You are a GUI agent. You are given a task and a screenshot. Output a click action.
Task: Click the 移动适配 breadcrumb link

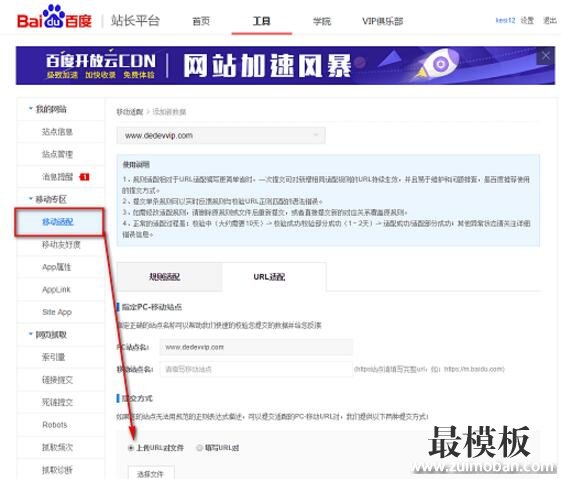(x=130, y=112)
